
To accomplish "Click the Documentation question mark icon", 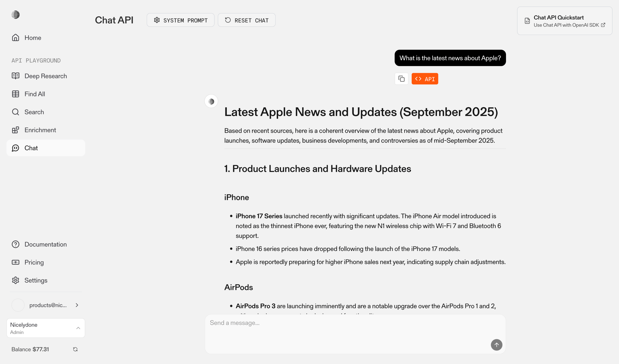I will coord(15,244).
